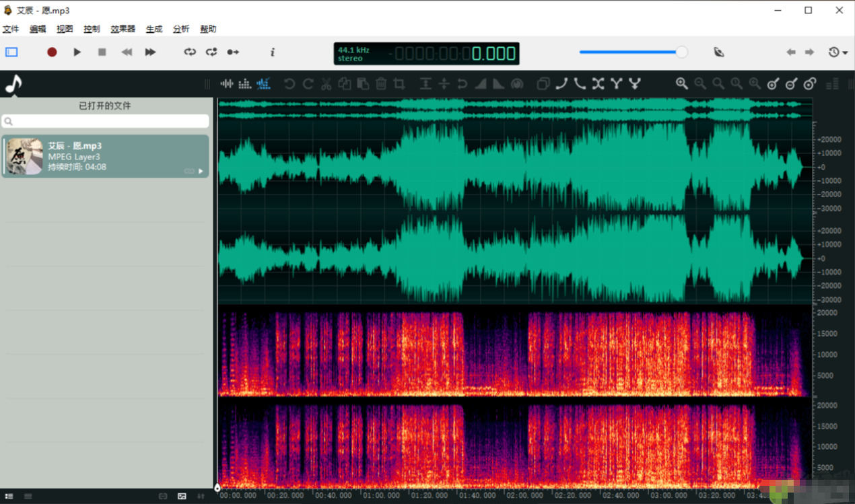The height and width of the screenshot is (504, 855).
Task: Click the undo arrow icon
Action: pos(289,83)
